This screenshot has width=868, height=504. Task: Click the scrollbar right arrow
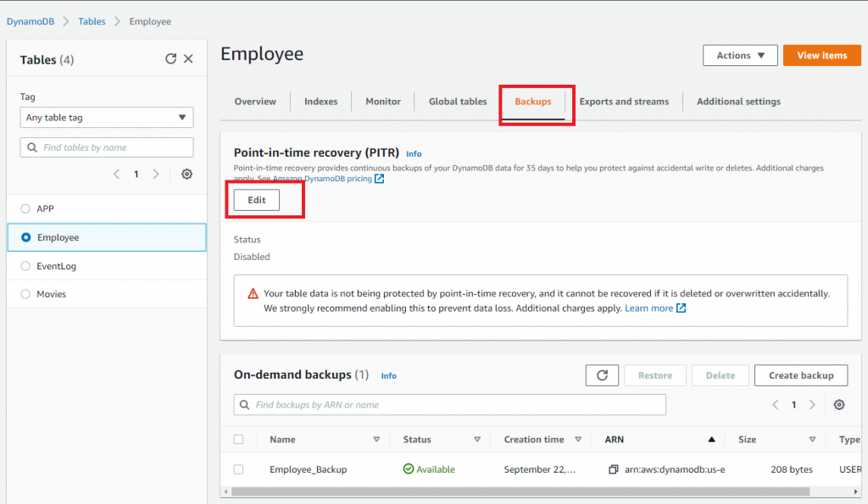856,491
